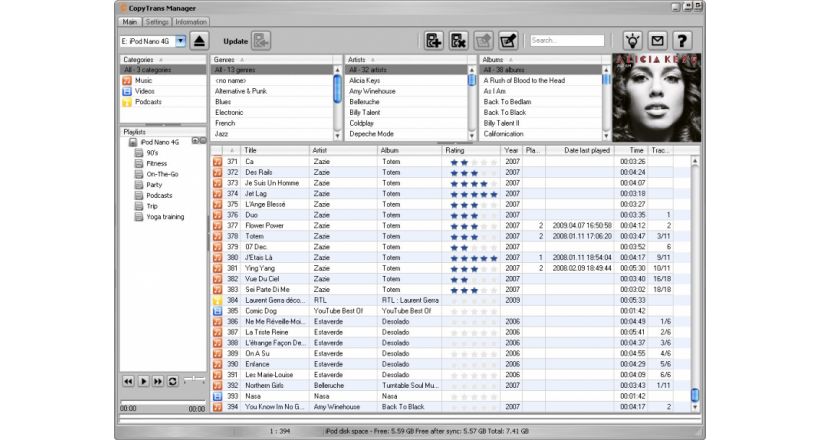The image size is (820, 440).
Task: Select track 387 La Triste Reine
Action: pos(451,332)
